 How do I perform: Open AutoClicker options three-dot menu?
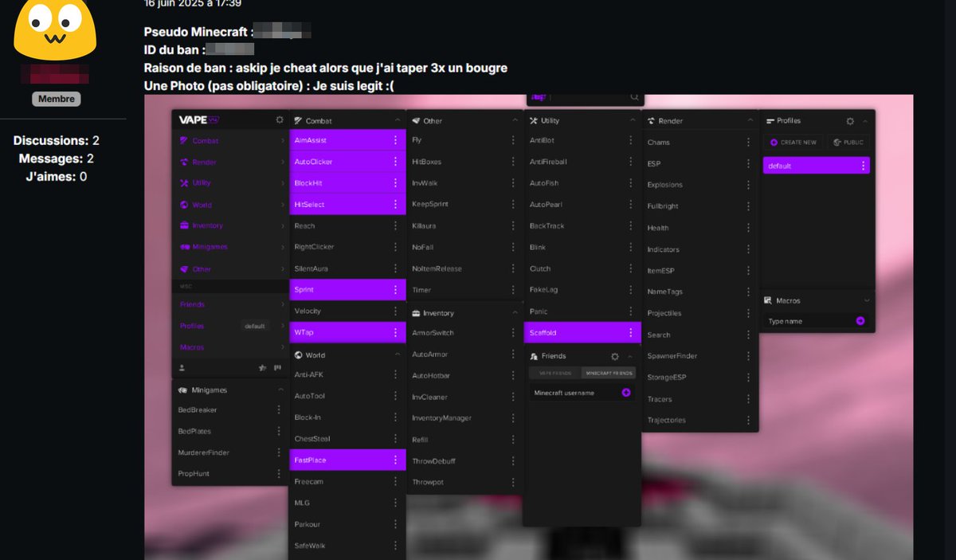[395, 162]
